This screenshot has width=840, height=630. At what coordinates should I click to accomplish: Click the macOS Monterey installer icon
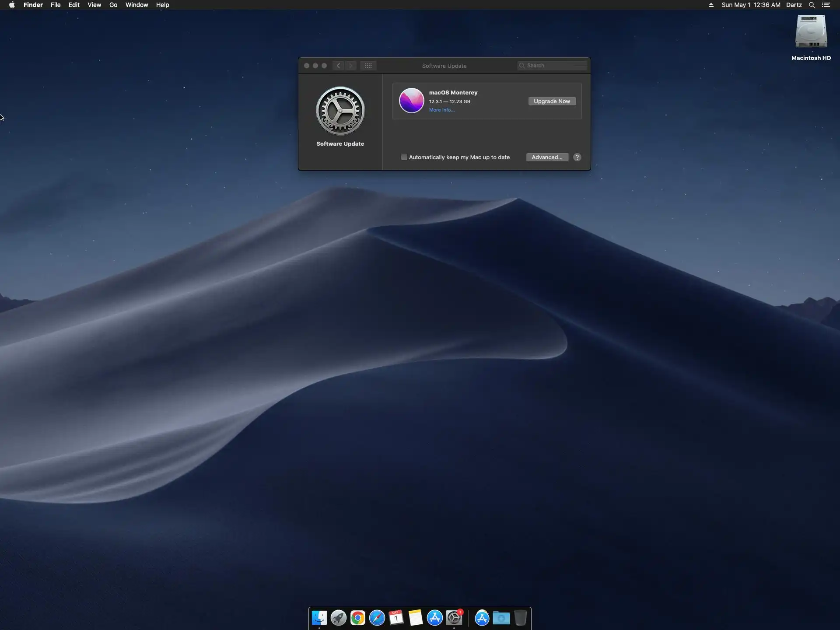[411, 101]
